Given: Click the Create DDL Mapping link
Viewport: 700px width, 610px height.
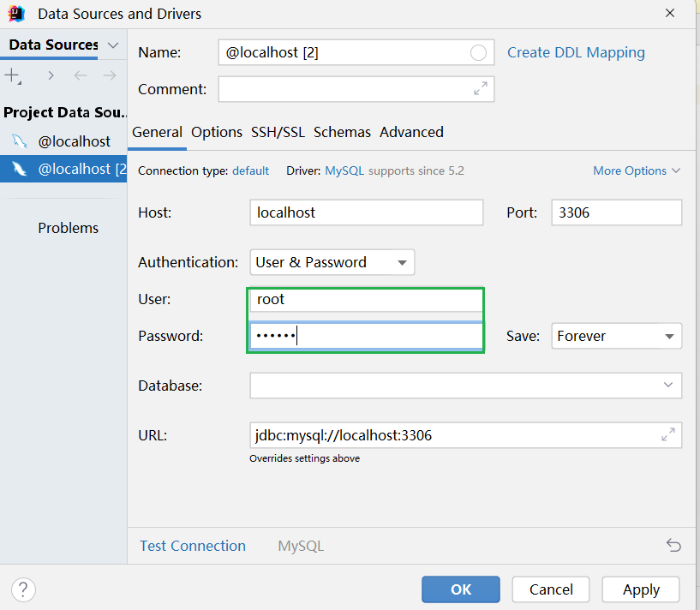Looking at the screenshot, I should pyautogui.click(x=576, y=52).
